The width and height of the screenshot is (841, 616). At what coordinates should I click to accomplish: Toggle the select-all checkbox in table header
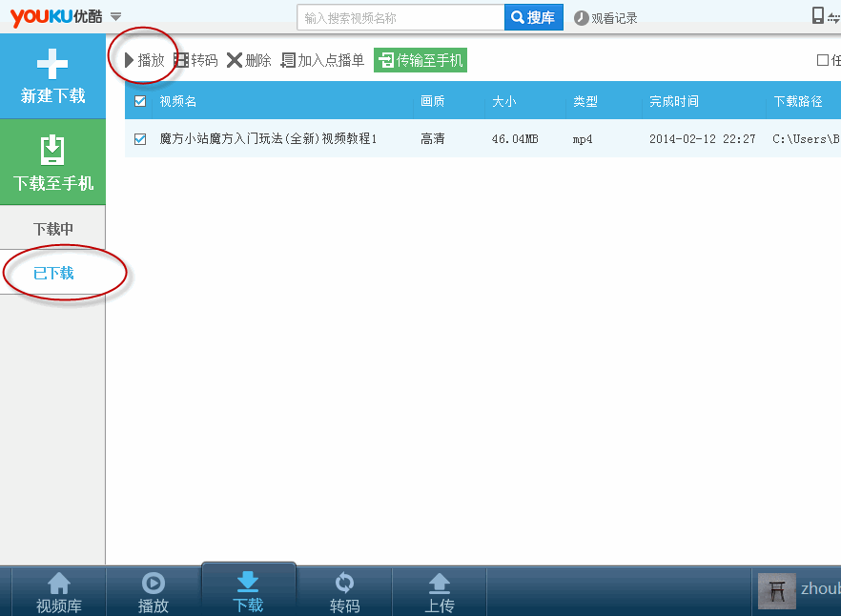[x=140, y=101]
